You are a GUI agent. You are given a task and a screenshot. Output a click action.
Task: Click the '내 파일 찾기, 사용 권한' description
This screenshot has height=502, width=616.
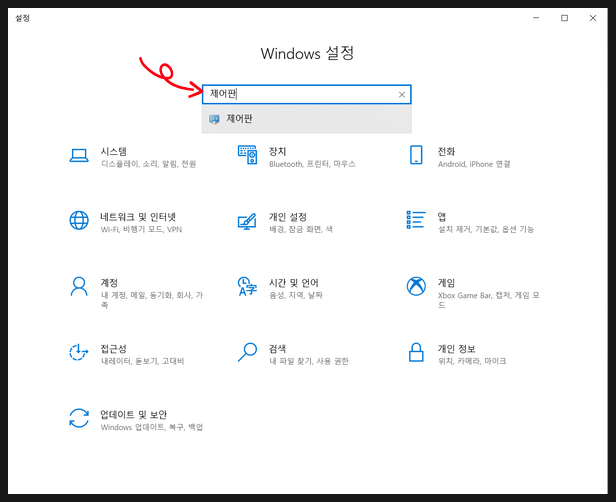pyautogui.click(x=309, y=361)
